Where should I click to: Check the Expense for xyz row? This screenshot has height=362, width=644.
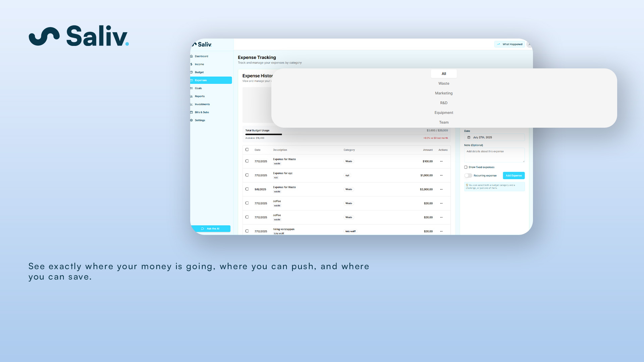(x=247, y=175)
